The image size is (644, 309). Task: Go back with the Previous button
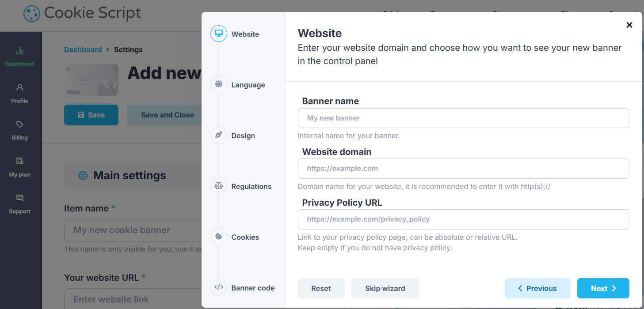(537, 288)
